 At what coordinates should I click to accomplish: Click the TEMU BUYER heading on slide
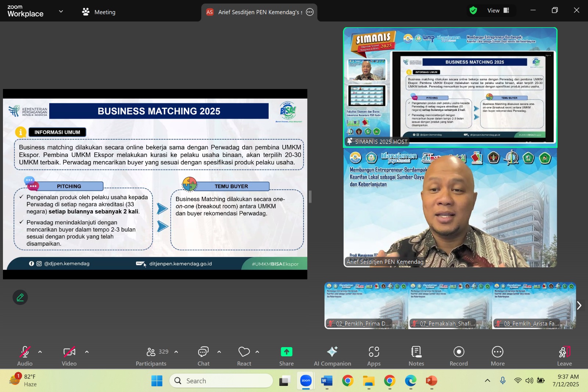coord(232,186)
